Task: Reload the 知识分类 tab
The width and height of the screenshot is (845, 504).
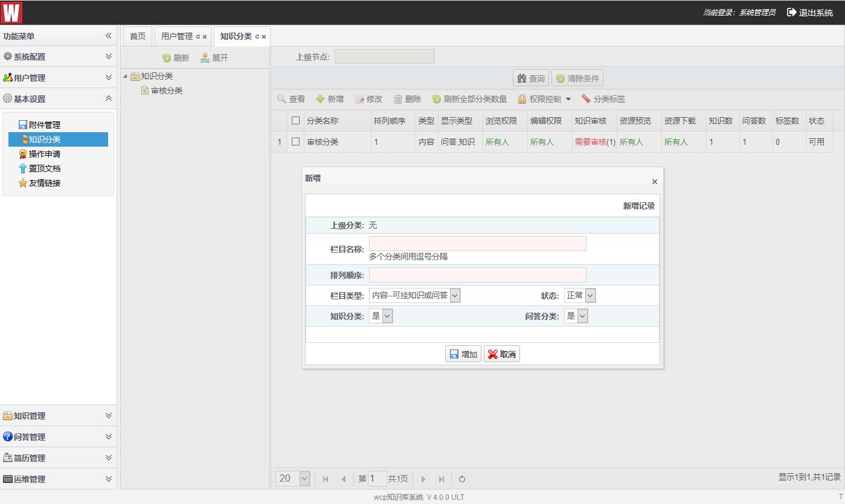Action: (x=257, y=37)
